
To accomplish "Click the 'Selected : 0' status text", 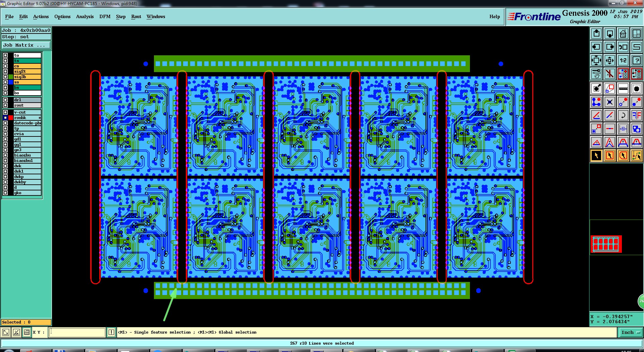I will point(16,322).
